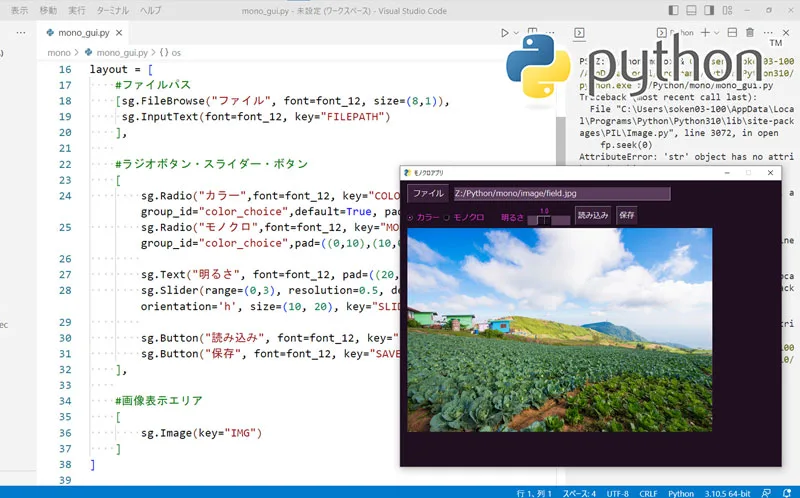800x498 pixels.
Task: Run the Python file with play icon
Action: point(505,33)
